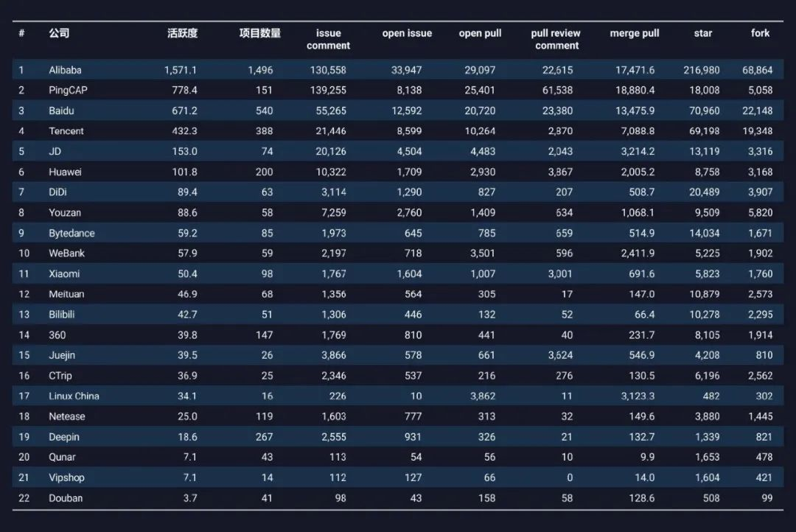Image resolution: width=796 pixels, height=532 pixels.
Task: Select the Bilibili company name
Action: [x=61, y=314]
